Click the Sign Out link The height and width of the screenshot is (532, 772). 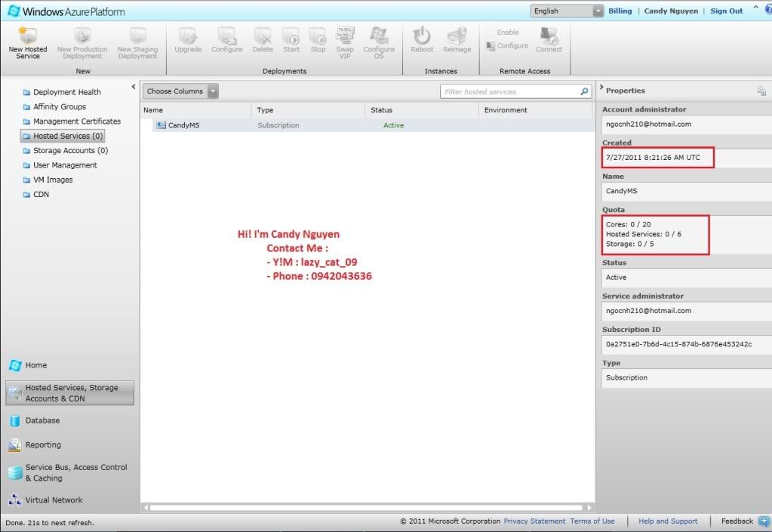[x=726, y=11]
